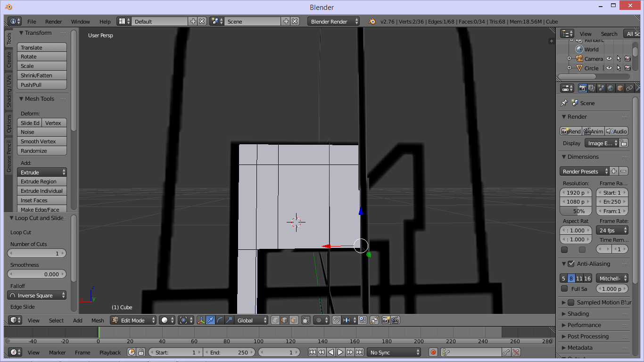Open the Mesh menu in 3D view header
The width and height of the screenshot is (644, 362).
tap(98, 320)
